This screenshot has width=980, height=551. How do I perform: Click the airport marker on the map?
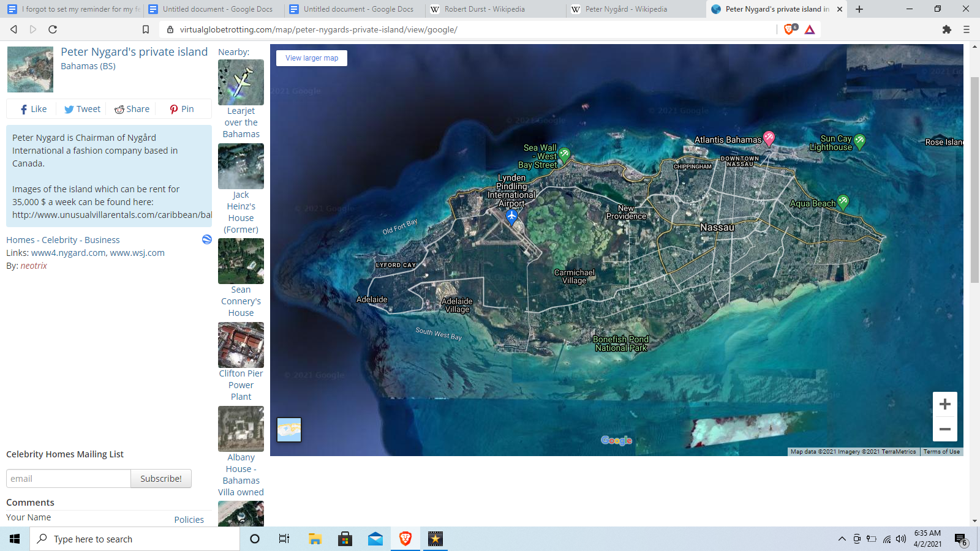pyautogui.click(x=512, y=216)
